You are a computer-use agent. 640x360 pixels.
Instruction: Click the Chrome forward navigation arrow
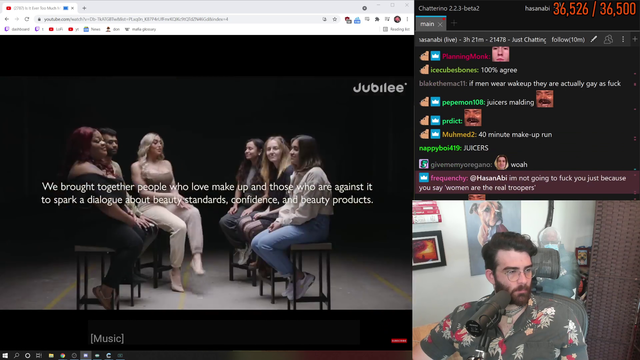tap(17, 19)
